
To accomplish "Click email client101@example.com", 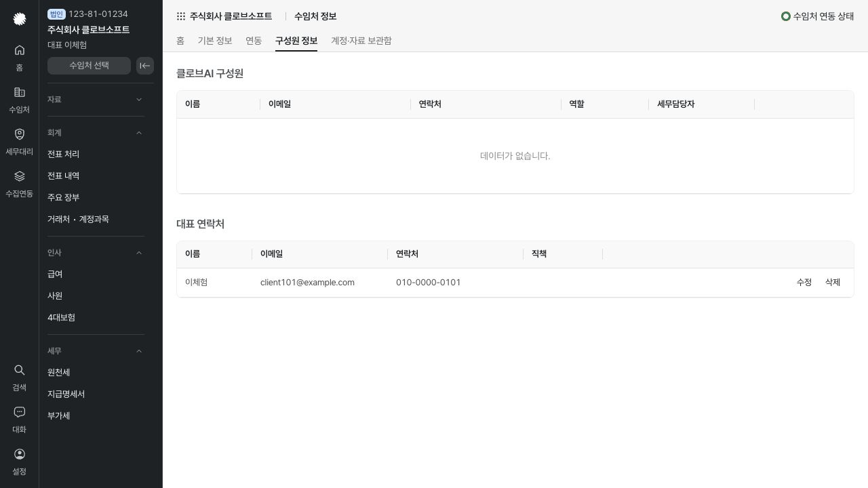I will point(307,283).
